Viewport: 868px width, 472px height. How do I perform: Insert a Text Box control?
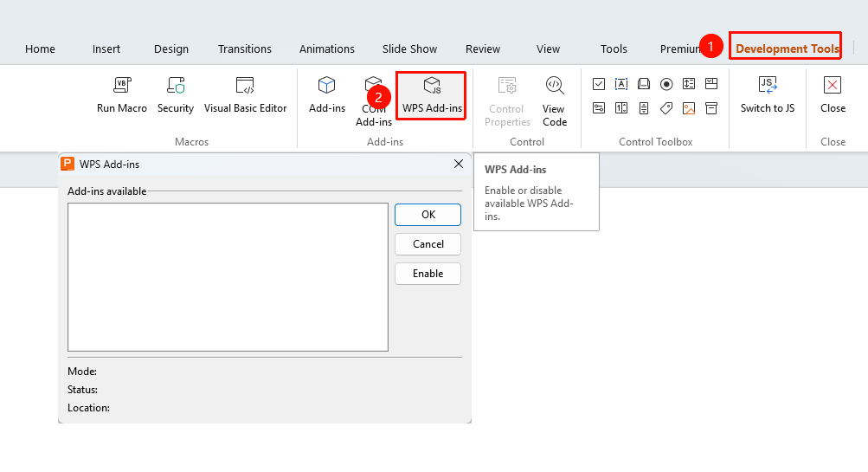pyautogui.click(x=621, y=84)
